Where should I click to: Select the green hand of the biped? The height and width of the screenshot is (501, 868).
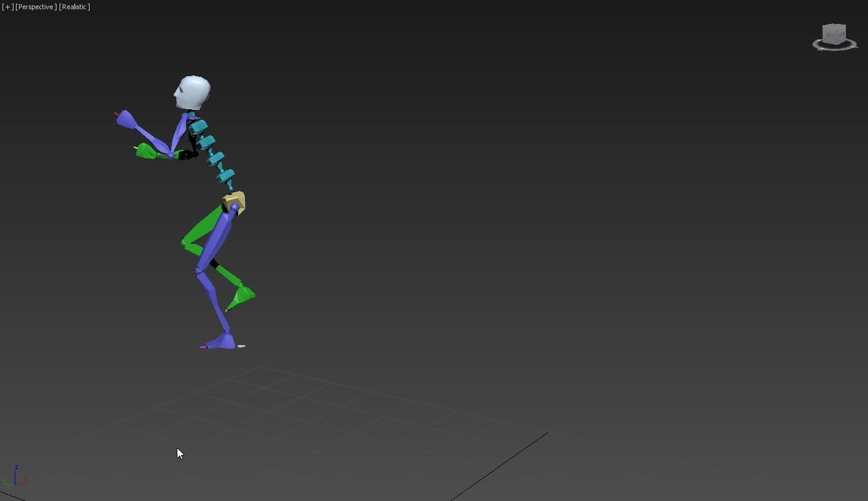[x=146, y=151]
